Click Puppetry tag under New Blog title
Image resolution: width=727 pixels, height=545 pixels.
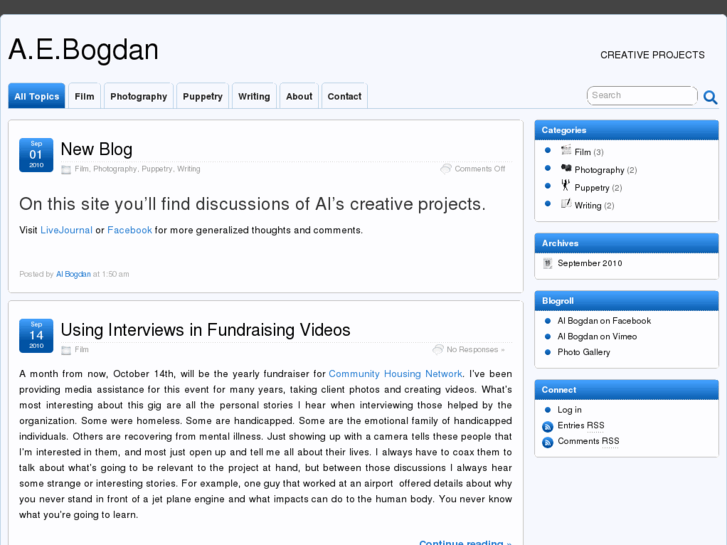(x=157, y=169)
